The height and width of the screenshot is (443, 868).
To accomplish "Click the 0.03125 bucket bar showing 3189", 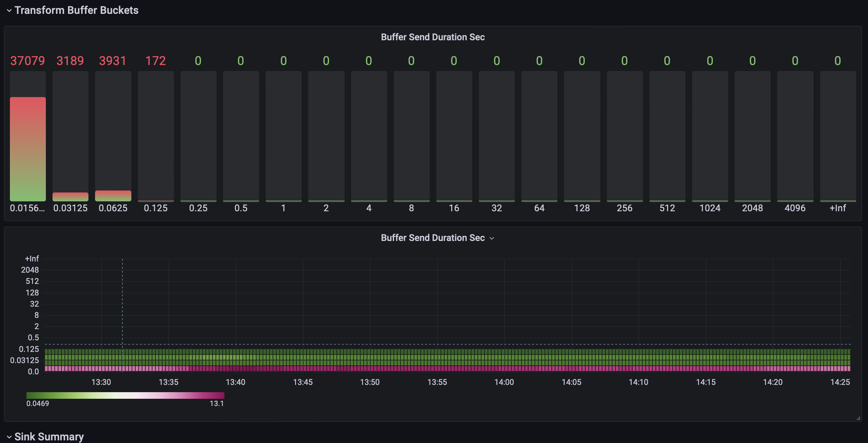I will [x=70, y=196].
